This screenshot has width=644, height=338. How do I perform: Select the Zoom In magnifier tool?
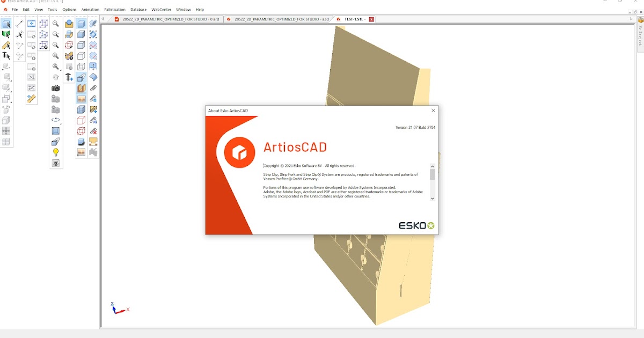[56, 24]
